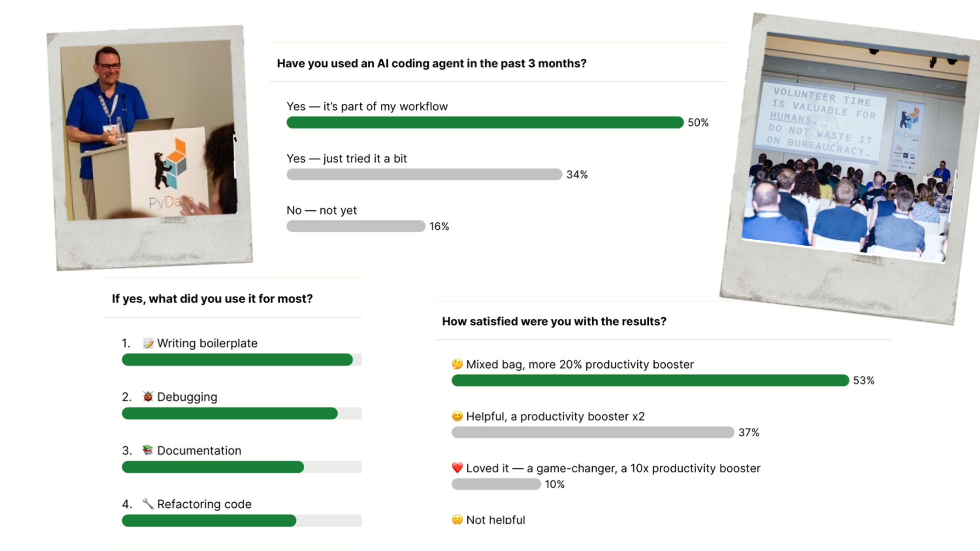The image size is (980, 551).
Task: Click the wrench emoji by Refactoring code
Action: (x=147, y=504)
